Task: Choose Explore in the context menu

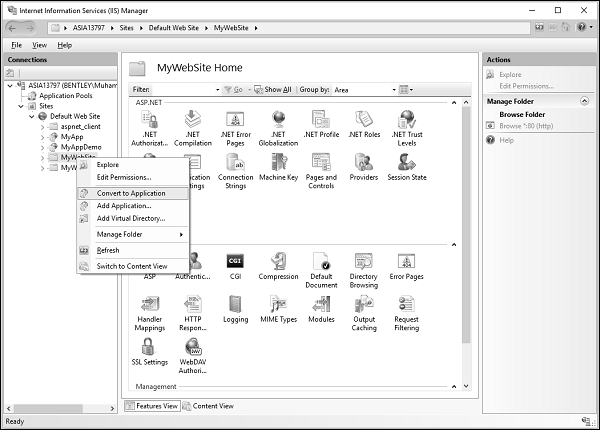Action: click(132, 165)
